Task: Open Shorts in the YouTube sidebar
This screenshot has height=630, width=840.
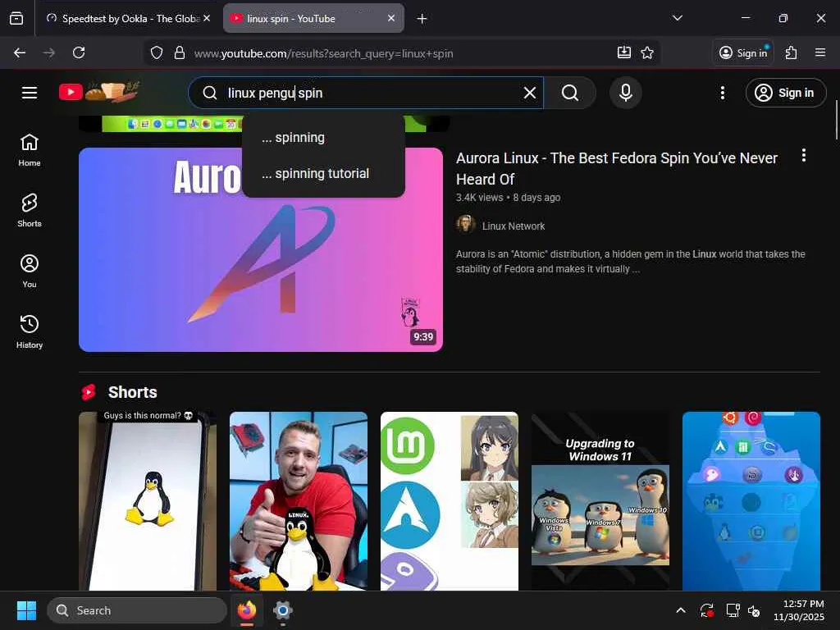Action: pyautogui.click(x=30, y=211)
